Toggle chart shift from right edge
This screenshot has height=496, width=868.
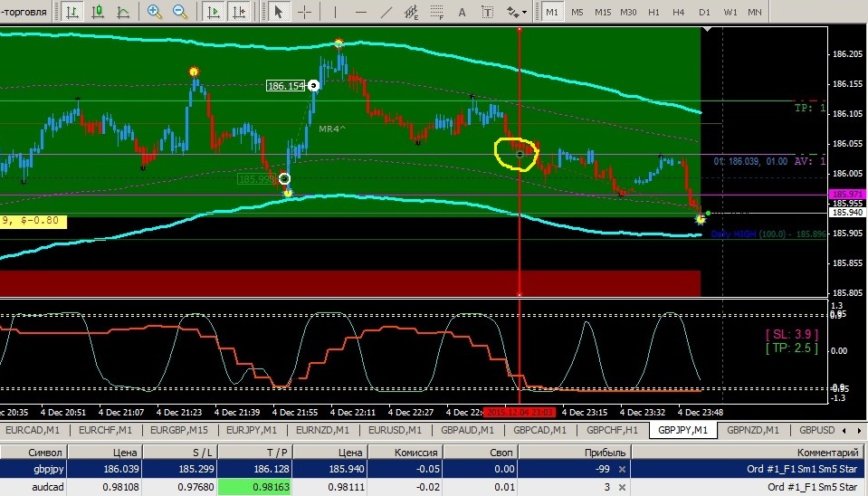pyautogui.click(x=239, y=12)
